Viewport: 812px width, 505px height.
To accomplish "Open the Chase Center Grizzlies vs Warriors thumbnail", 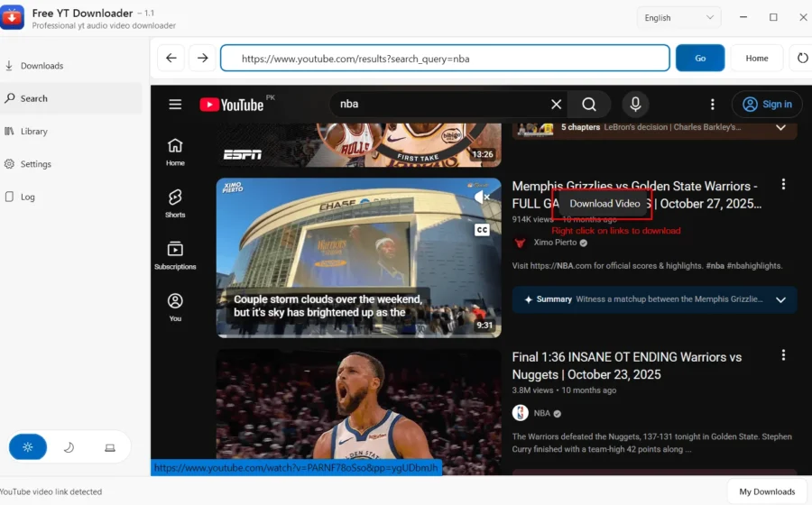I will (359, 258).
